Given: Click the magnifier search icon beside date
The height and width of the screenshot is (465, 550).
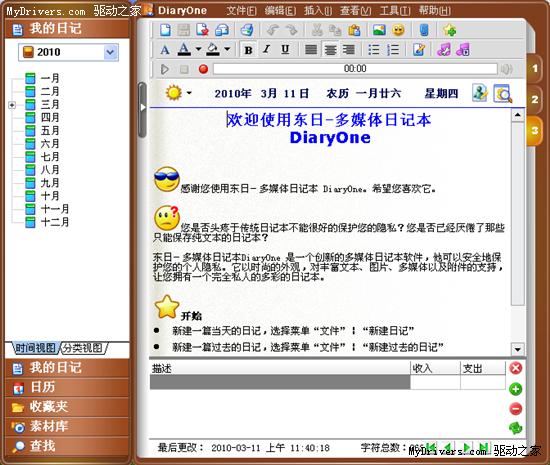Looking at the screenshot, I should (502, 94).
